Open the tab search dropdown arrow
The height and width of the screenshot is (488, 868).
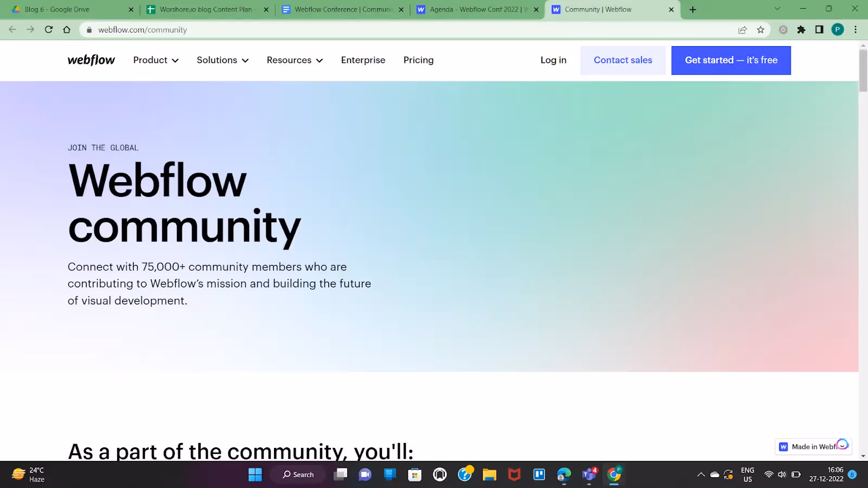(777, 9)
